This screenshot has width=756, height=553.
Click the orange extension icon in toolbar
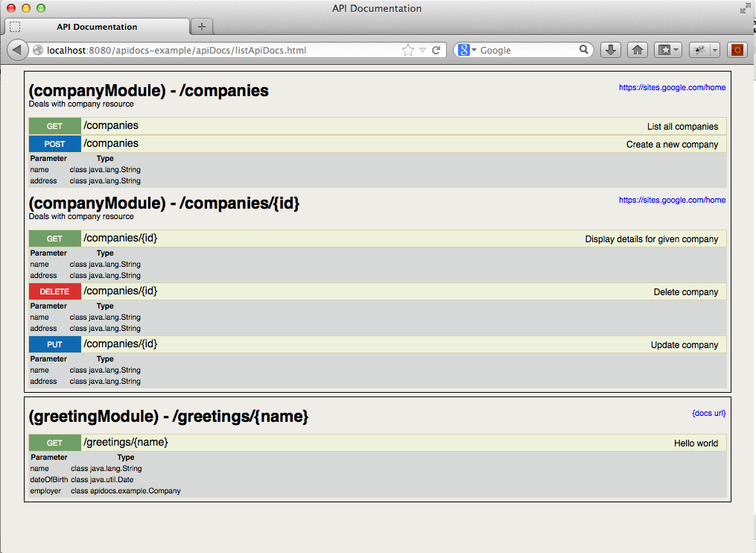tap(737, 50)
